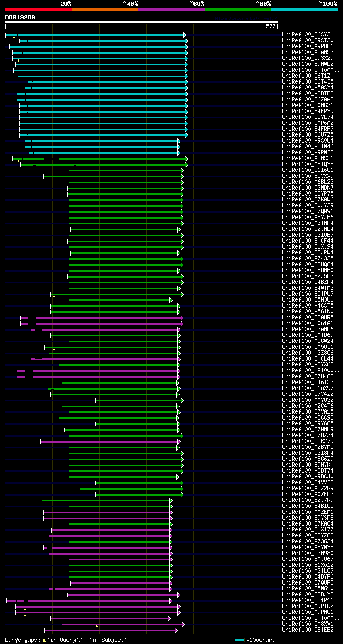Click UniRef100_B7KAW6 label

pos(309,199)
